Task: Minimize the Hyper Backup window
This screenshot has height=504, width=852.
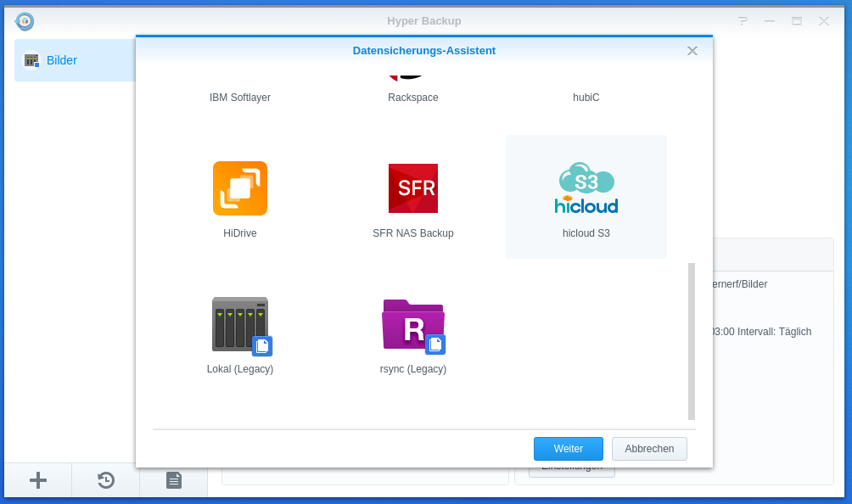Action: coord(770,21)
